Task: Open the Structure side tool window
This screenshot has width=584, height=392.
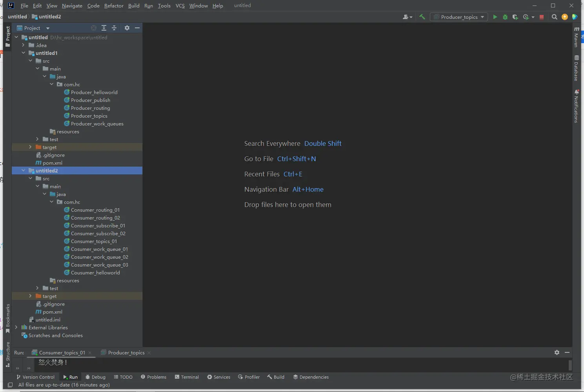Action: pyautogui.click(x=7, y=354)
